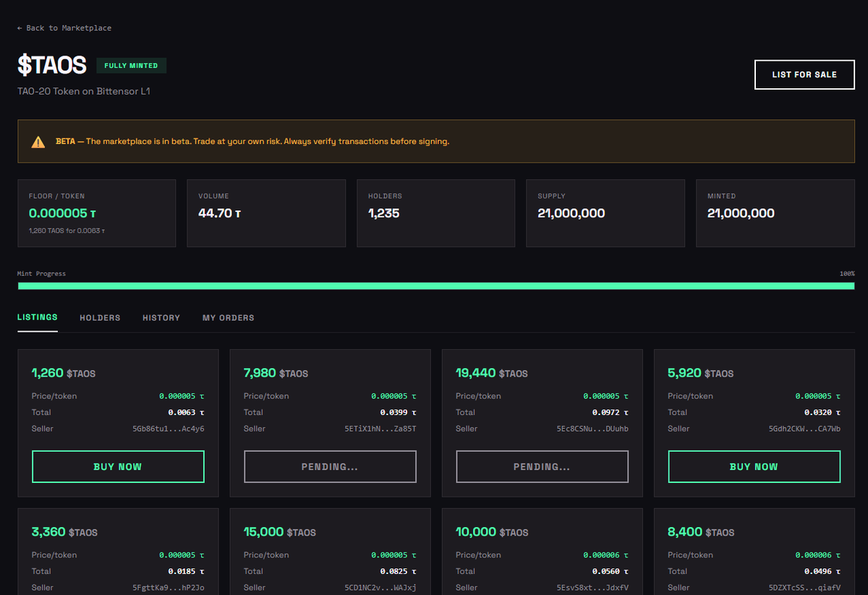Open the History tab

[161, 317]
